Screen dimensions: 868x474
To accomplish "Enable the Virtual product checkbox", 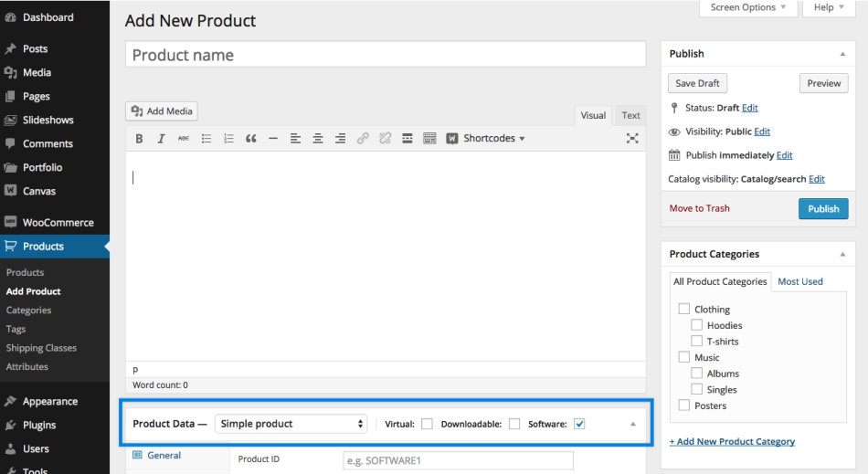I will (427, 424).
